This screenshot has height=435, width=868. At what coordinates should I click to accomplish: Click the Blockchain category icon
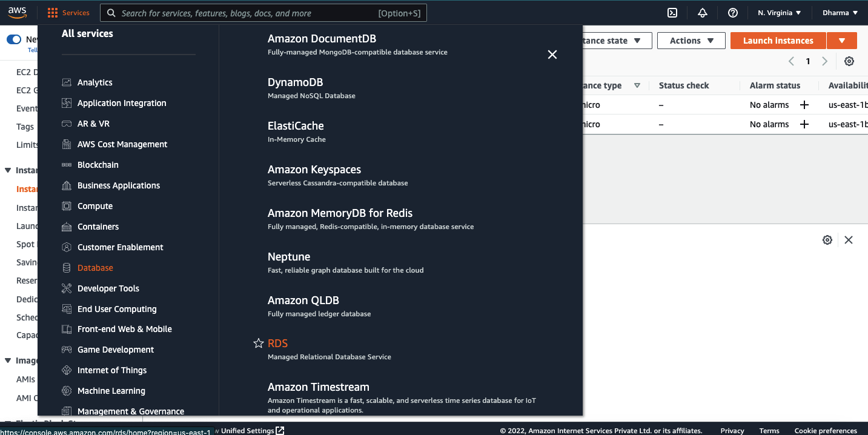pyautogui.click(x=67, y=165)
